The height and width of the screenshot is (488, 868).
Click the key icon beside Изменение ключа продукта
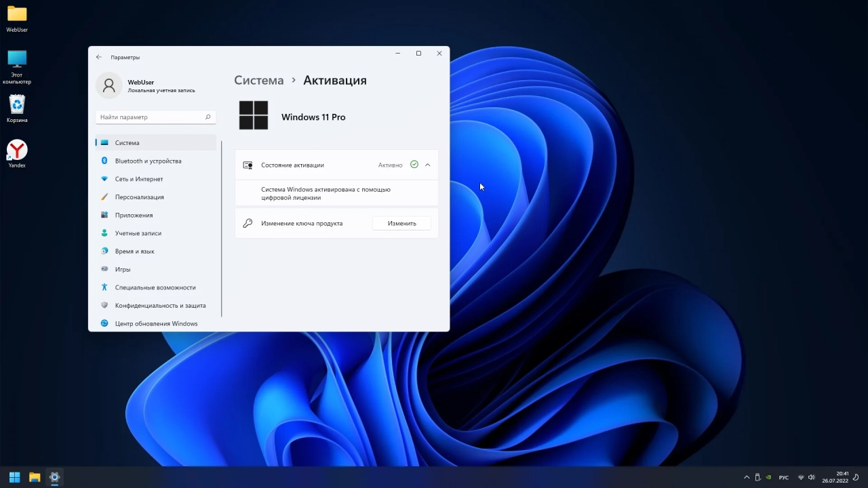(x=248, y=223)
